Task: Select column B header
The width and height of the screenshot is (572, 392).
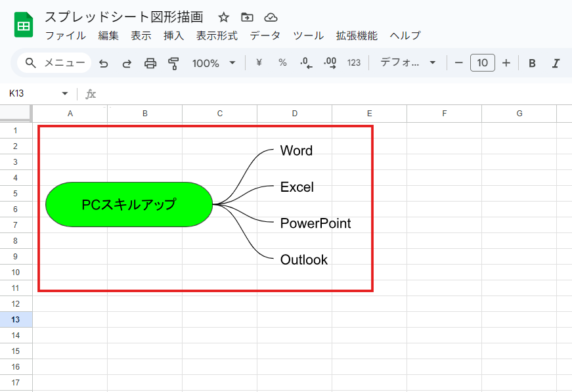Action: pyautogui.click(x=145, y=114)
